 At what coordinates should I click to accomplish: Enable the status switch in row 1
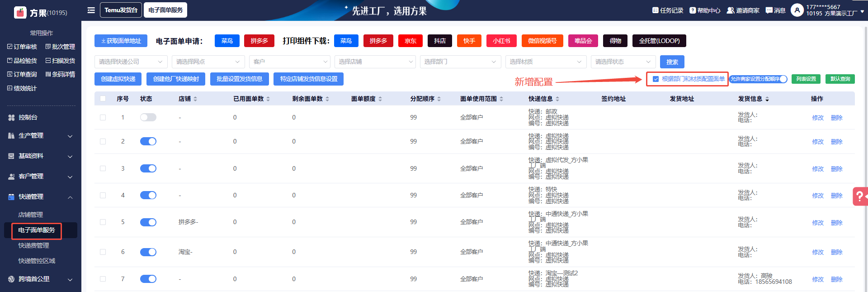[x=148, y=117]
